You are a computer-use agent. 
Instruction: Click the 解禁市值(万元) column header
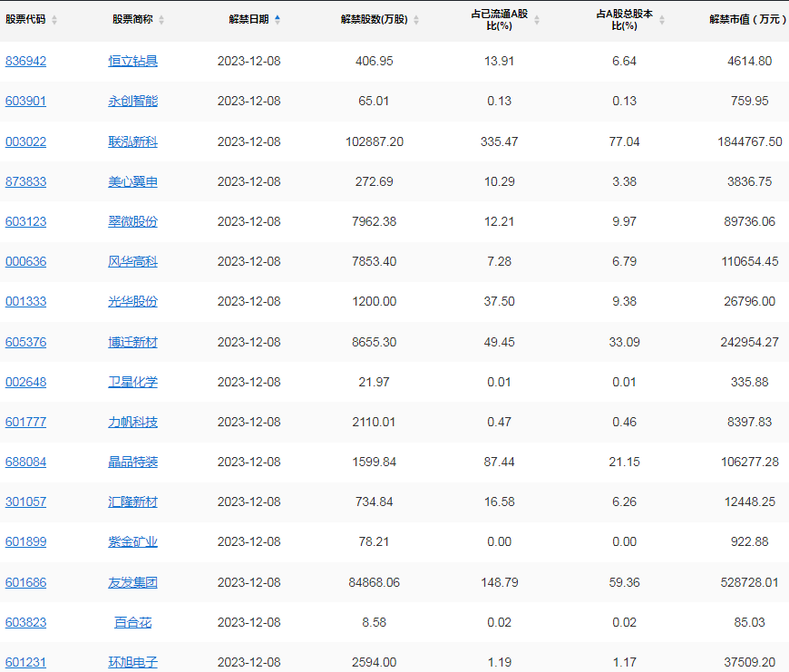(x=748, y=20)
